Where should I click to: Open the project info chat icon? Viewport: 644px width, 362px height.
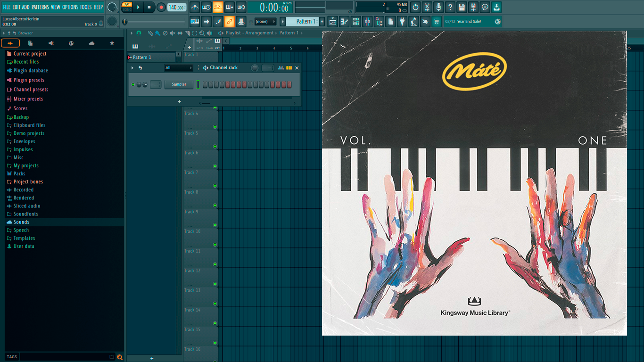485,7
